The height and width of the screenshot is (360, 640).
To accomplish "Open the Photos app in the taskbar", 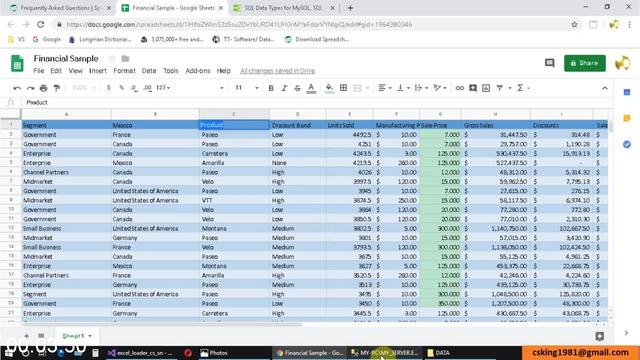I will [214, 353].
